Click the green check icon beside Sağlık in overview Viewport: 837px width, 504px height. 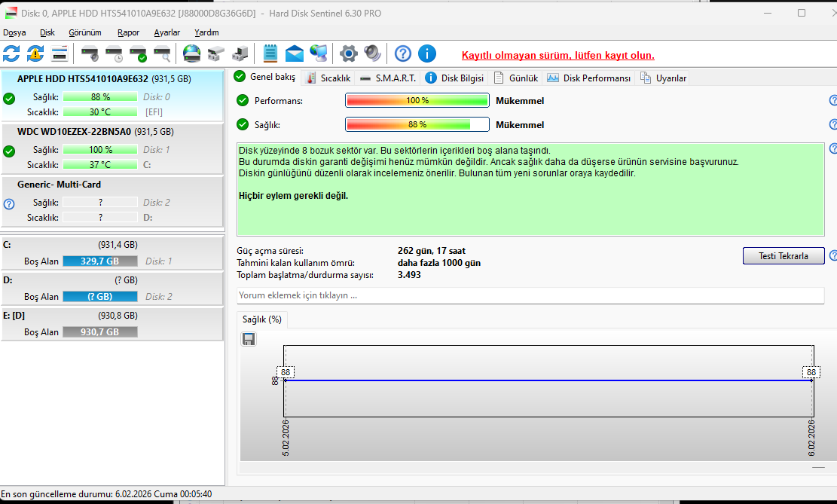243,124
